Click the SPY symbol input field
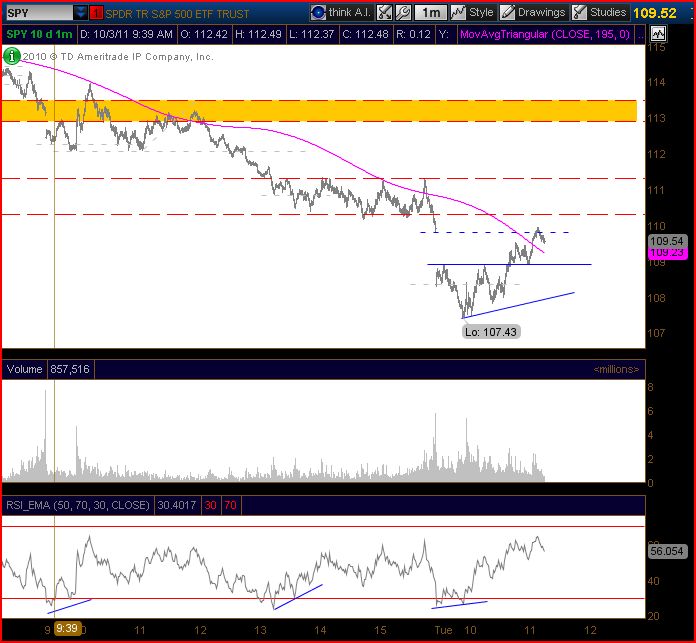Image resolution: width=696 pixels, height=643 pixels. pyautogui.click(x=39, y=13)
